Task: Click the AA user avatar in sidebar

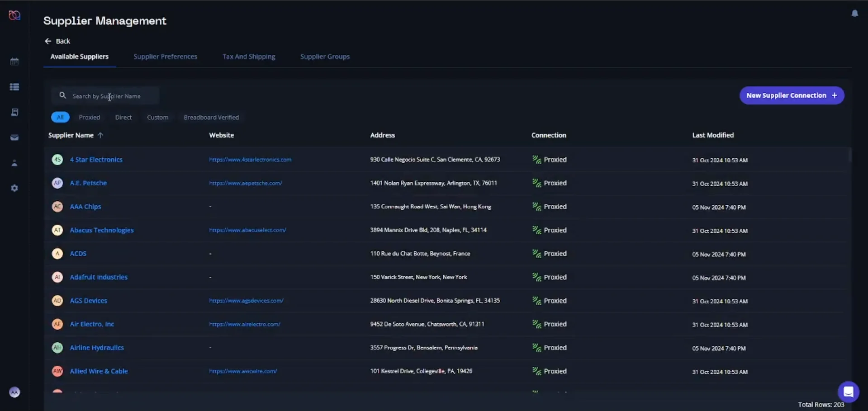Action: (14, 392)
